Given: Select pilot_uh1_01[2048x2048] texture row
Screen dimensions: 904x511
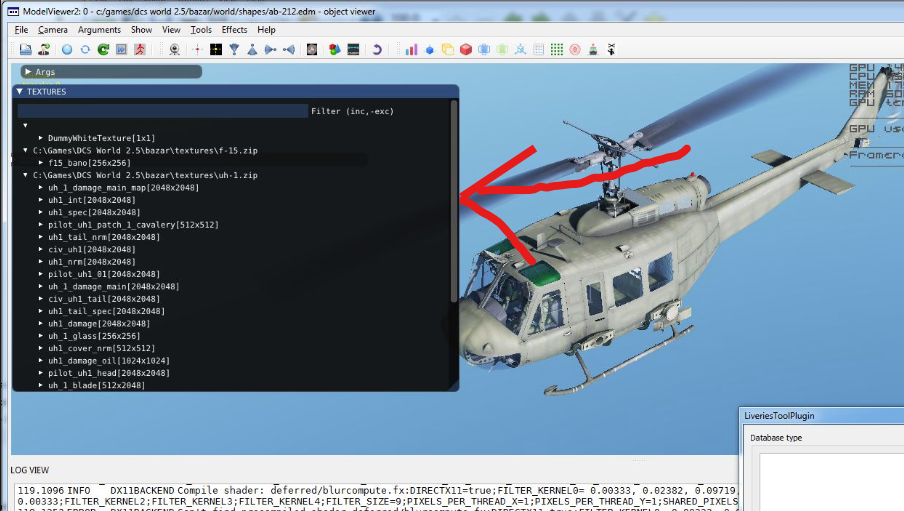Looking at the screenshot, I should pos(104,274).
